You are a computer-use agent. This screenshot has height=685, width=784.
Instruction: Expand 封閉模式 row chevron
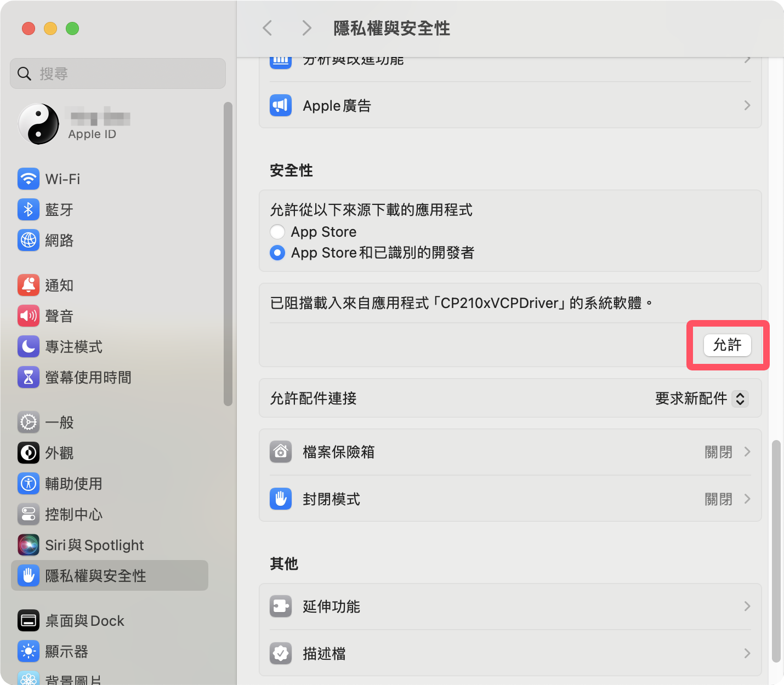point(747,499)
